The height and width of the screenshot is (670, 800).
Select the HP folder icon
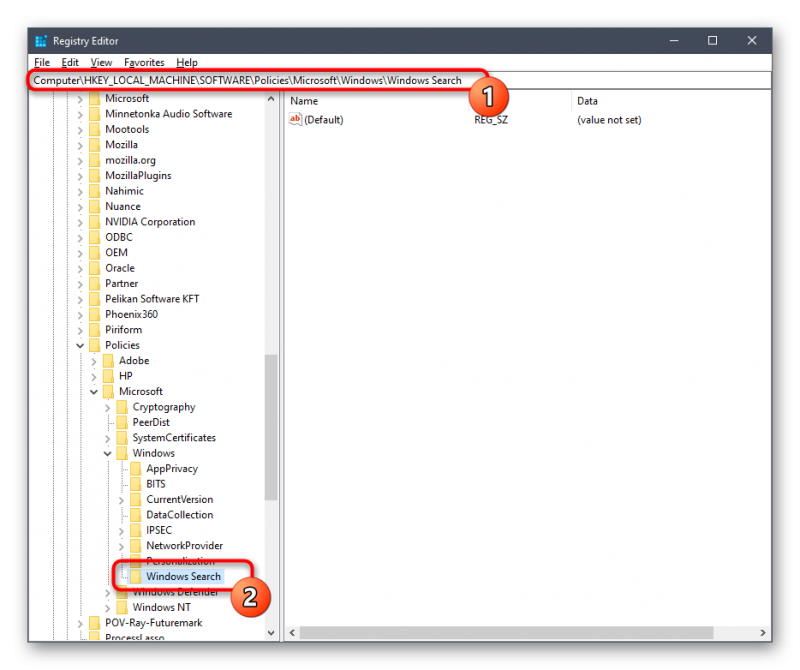tap(108, 376)
